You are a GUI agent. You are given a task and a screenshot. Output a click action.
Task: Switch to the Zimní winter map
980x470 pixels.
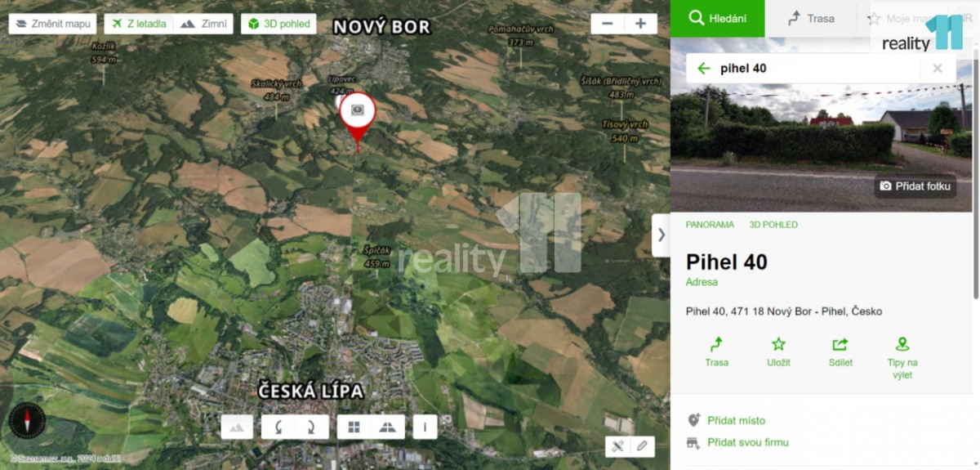point(203,24)
